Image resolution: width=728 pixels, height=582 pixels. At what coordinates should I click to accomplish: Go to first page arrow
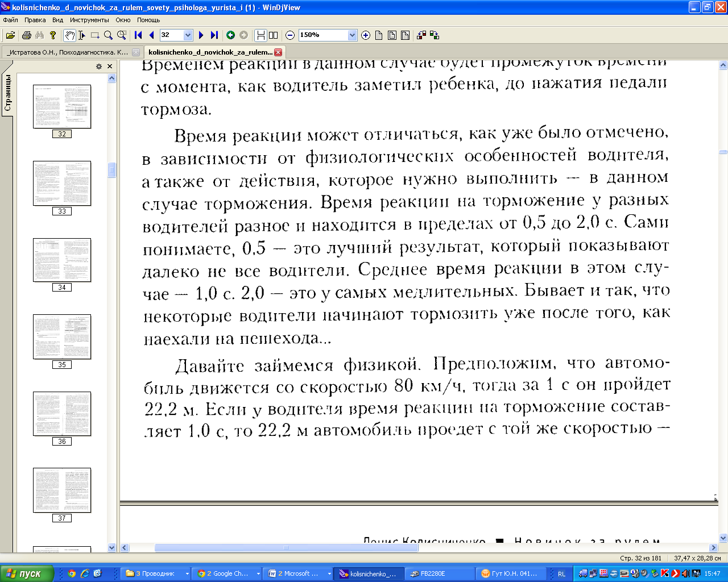click(x=138, y=35)
